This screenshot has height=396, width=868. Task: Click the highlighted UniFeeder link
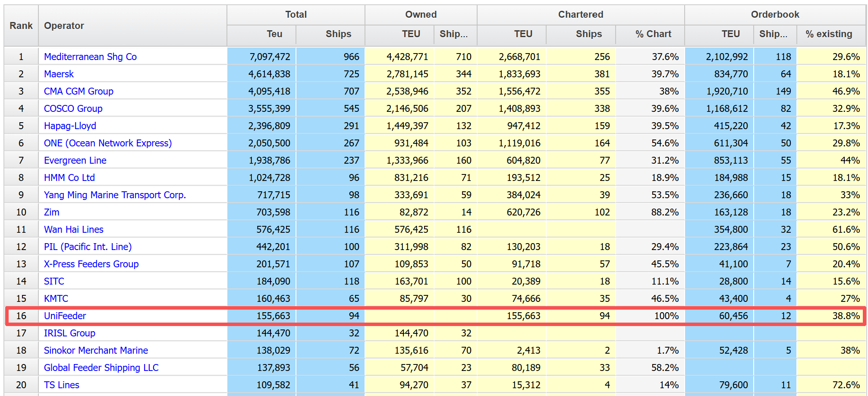(65, 316)
